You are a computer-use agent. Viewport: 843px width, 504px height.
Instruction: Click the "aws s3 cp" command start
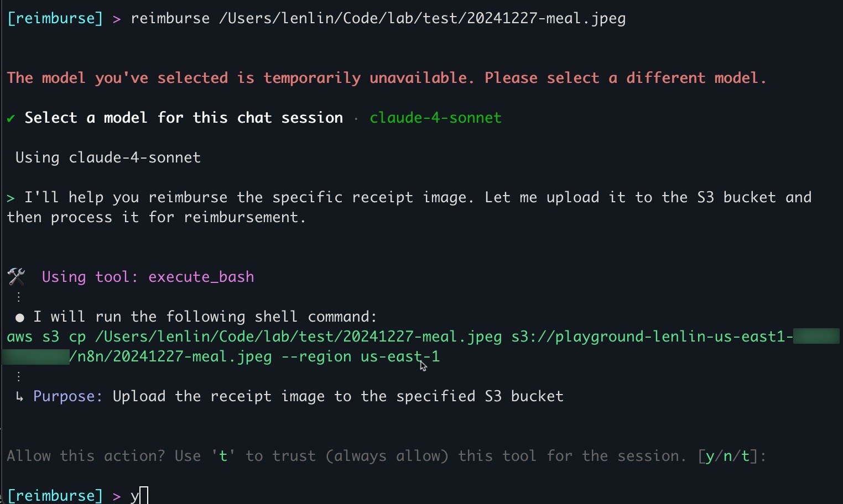pyautogui.click(x=46, y=337)
